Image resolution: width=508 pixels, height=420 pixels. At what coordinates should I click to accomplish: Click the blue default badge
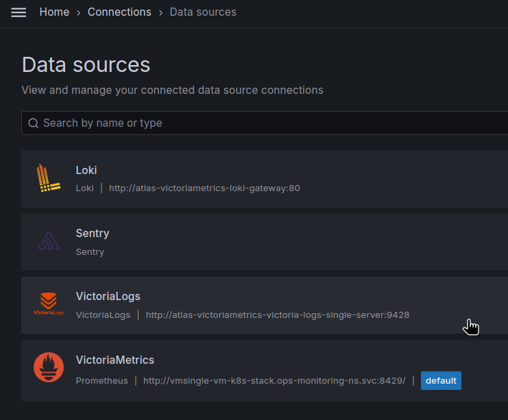click(441, 380)
